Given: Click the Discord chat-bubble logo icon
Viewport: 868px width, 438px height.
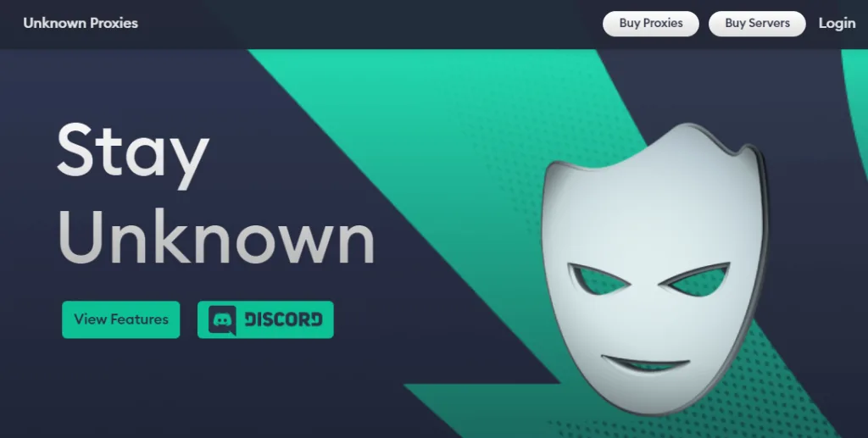Looking at the screenshot, I should [222, 320].
